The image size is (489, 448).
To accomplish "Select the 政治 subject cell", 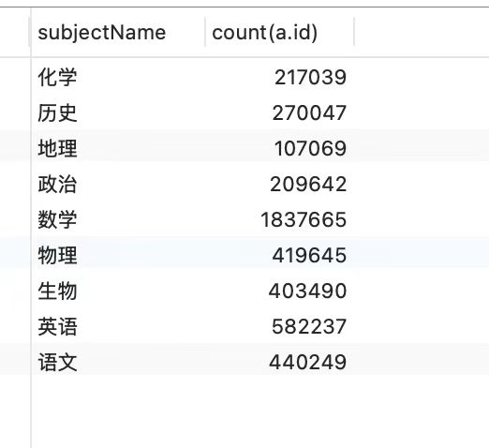I will [57, 184].
